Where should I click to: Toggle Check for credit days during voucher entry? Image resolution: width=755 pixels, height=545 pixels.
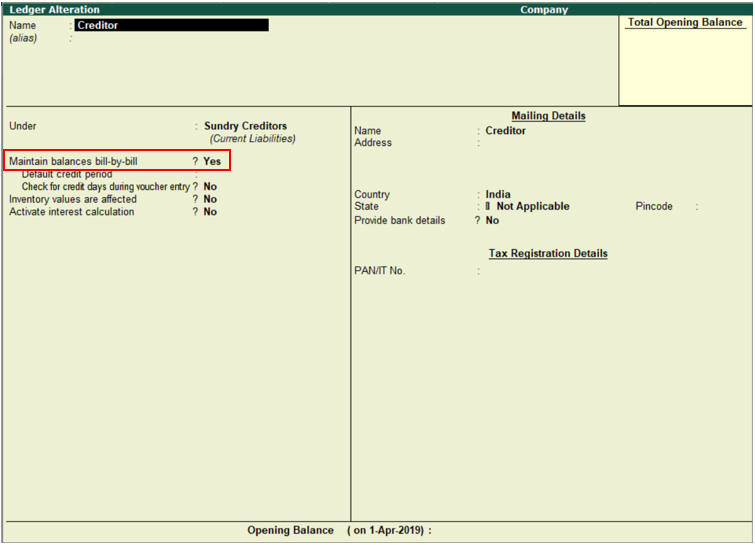pyautogui.click(x=210, y=186)
